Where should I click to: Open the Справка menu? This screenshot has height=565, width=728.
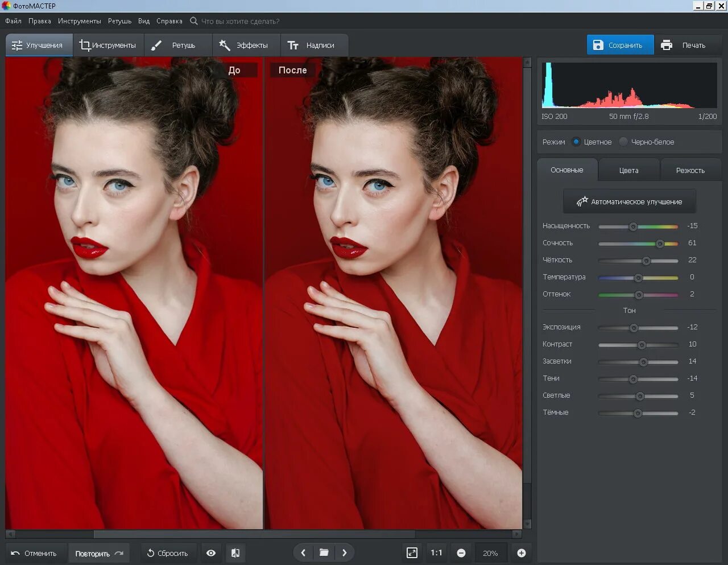[x=169, y=21]
